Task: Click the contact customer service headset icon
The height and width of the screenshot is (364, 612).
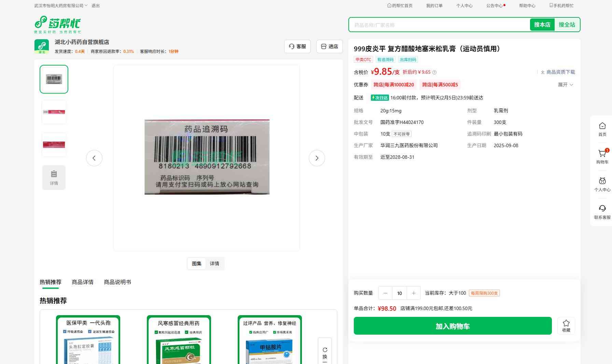Action: click(x=602, y=209)
